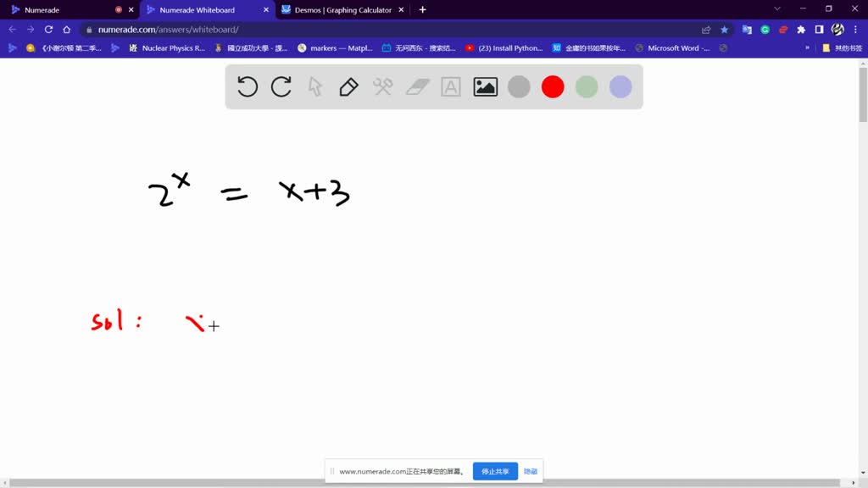Click 停止共享 stop sharing button
Image resolution: width=868 pixels, height=488 pixels.
pos(495,471)
